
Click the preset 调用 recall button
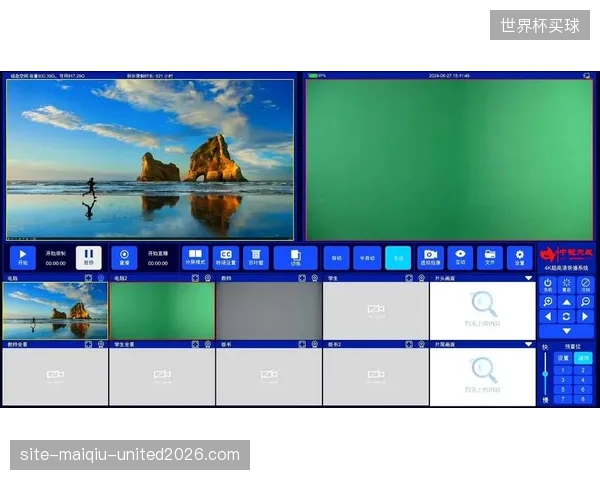(583, 358)
